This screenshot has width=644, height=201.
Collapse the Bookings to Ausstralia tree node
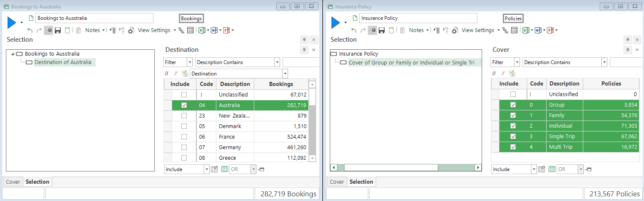13,54
